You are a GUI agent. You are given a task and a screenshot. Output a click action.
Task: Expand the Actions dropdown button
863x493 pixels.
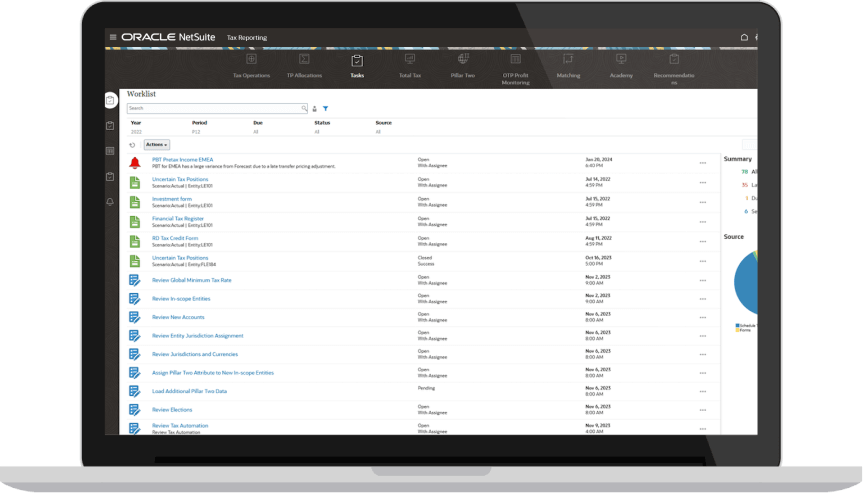pyautogui.click(x=157, y=145)
